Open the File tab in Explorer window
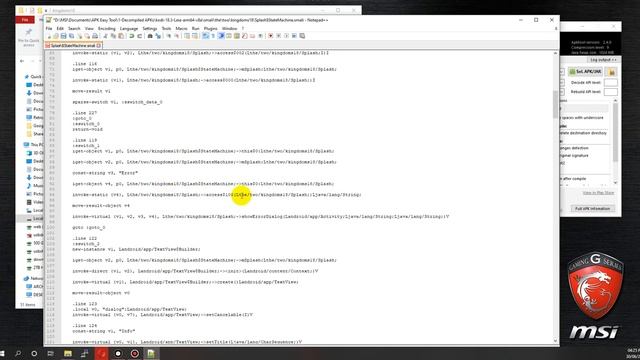Image resolution: width=640 pixels, height=360 pixels. (x=25, y=20)
